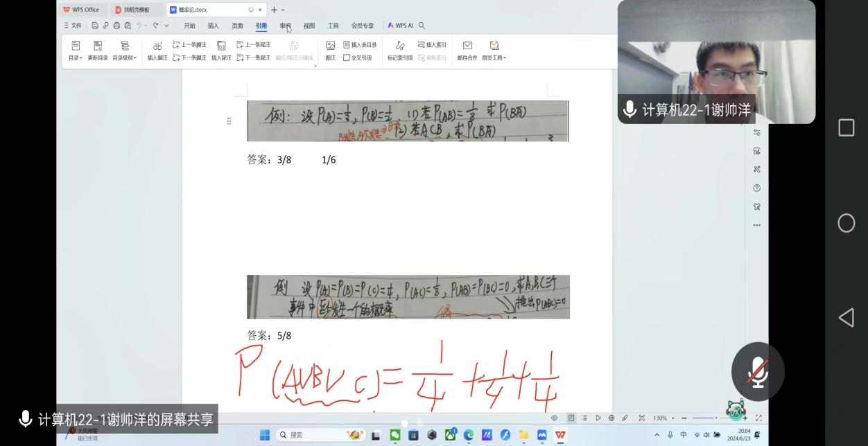This screenshot has width=868, height=446.
Task: Click 交叉引用 (cross-reference) button
Action: tap(358, 58)
